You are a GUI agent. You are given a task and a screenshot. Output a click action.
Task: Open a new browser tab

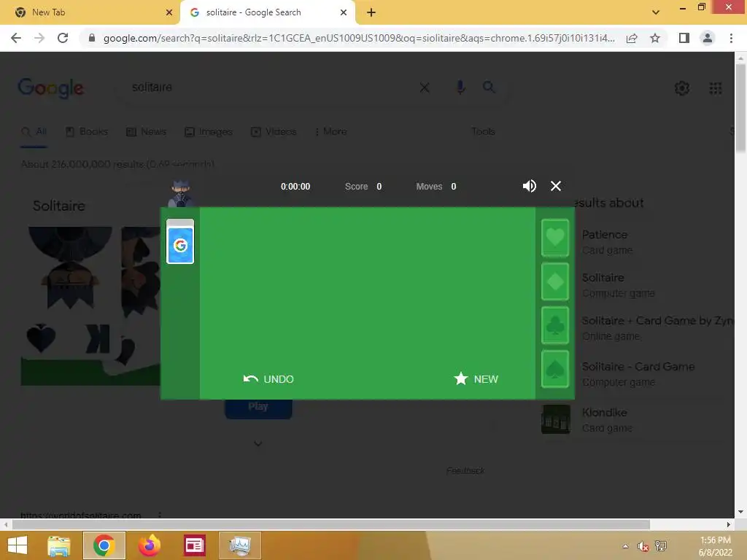click(x=371, y=12)
